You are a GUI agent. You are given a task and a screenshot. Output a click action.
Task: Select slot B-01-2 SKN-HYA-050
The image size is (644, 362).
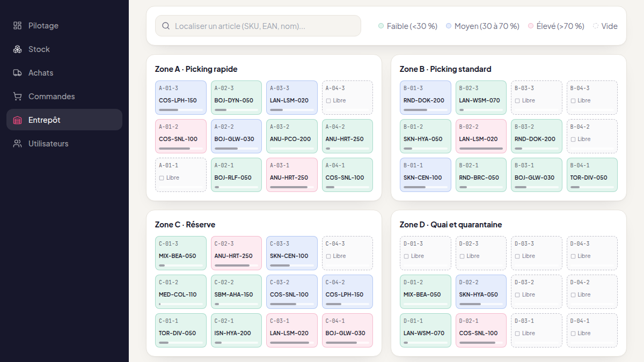(426, 136)
